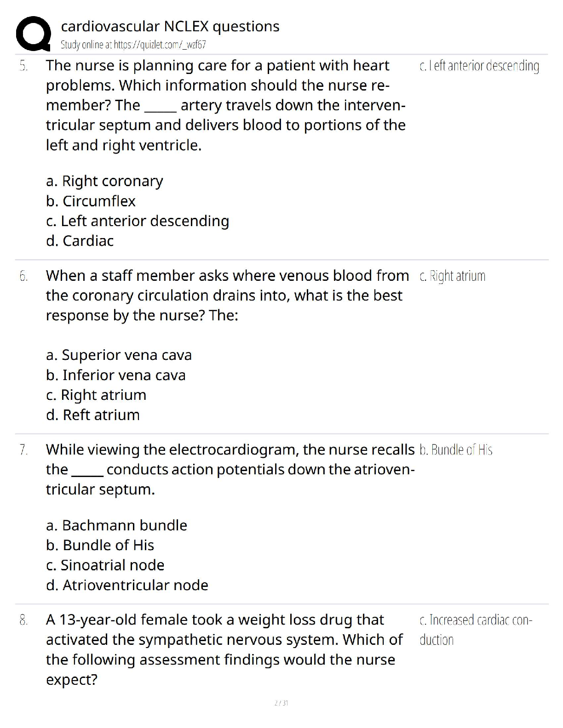Select answer 'a. Superior vena cava'
Image resolution: width=563 pixels, height=728 pixels.
point(119,355)
